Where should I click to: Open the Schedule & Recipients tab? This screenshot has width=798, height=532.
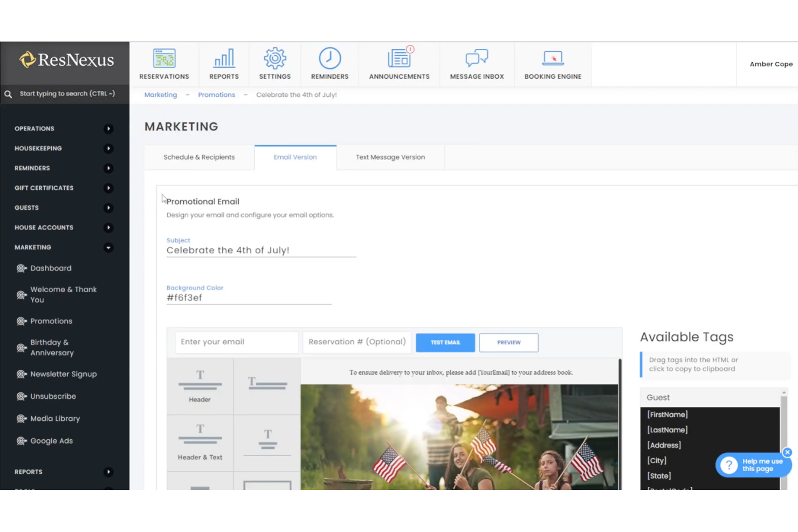[199, 157]
